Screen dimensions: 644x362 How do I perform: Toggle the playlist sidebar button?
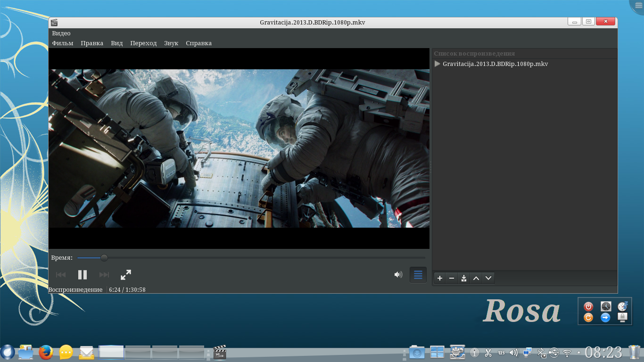point(418,275)
